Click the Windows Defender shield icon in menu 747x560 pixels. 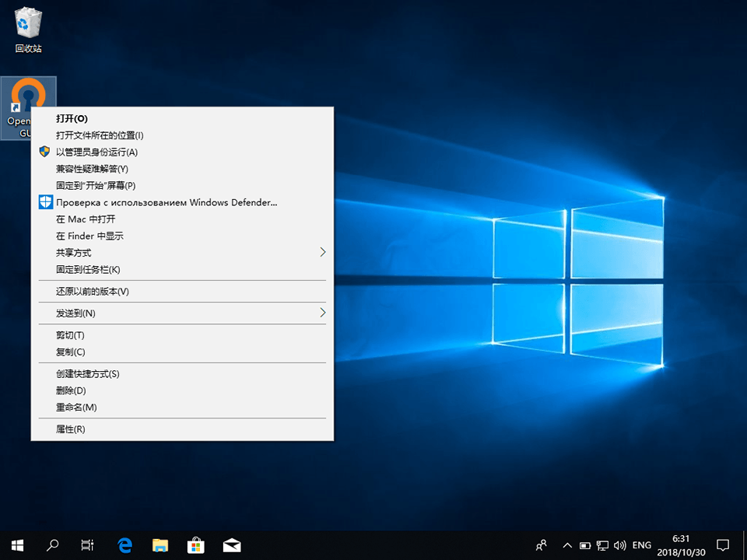click(45, 202)
